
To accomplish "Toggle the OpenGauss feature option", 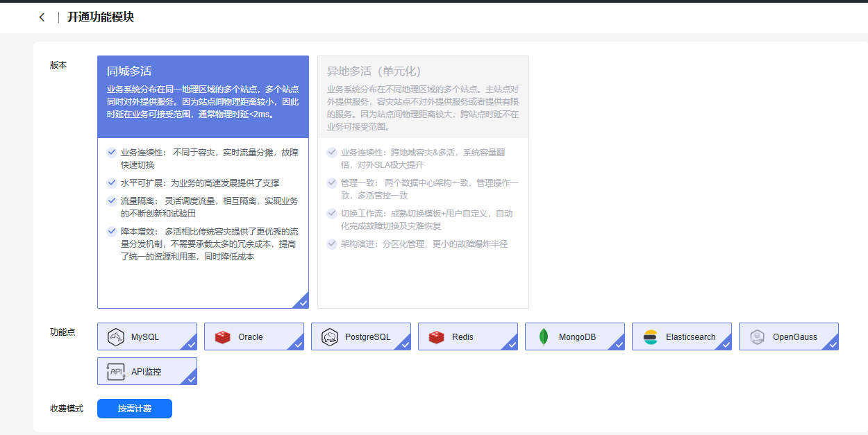I will [x=789, y=336].
